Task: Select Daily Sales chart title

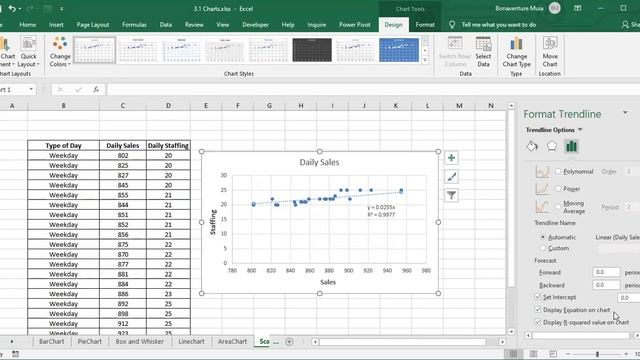Action: point(319,162)
